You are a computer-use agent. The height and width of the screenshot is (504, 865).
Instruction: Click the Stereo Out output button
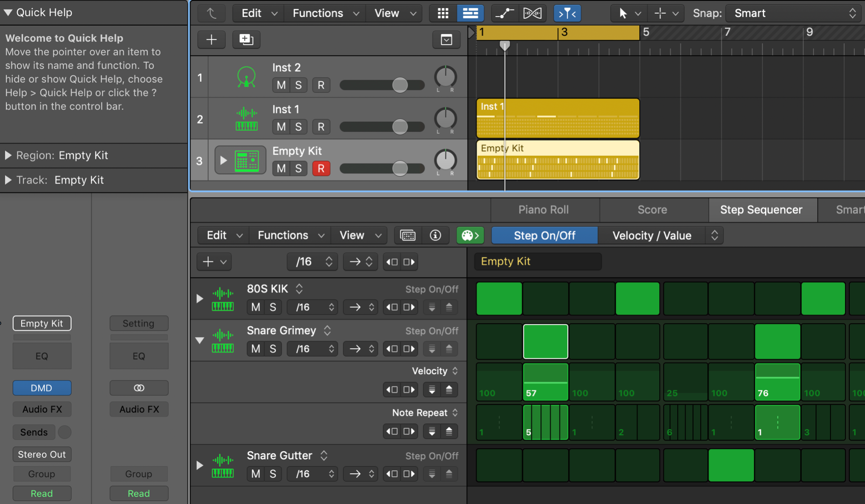pyautogui.click(x=42, y=454)
